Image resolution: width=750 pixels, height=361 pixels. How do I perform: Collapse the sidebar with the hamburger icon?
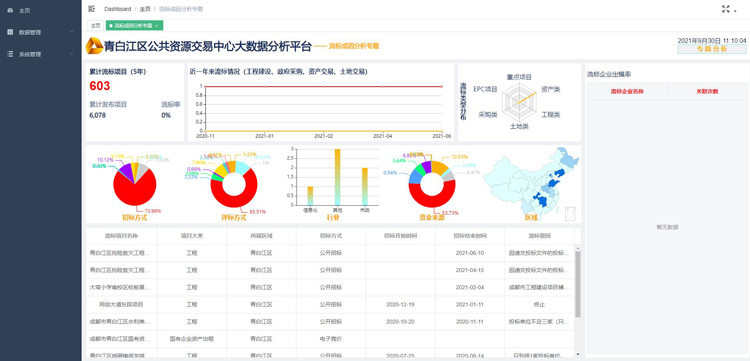[91, 9]
